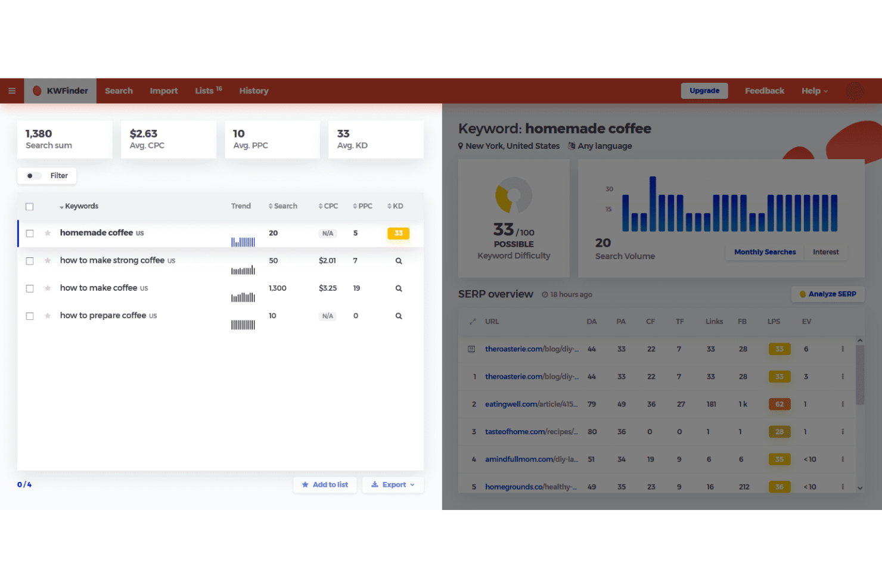The image size is (882, 588).
Task: Select the 'how to prepare coffee' keyword row
Action: (x=220, y=316)
